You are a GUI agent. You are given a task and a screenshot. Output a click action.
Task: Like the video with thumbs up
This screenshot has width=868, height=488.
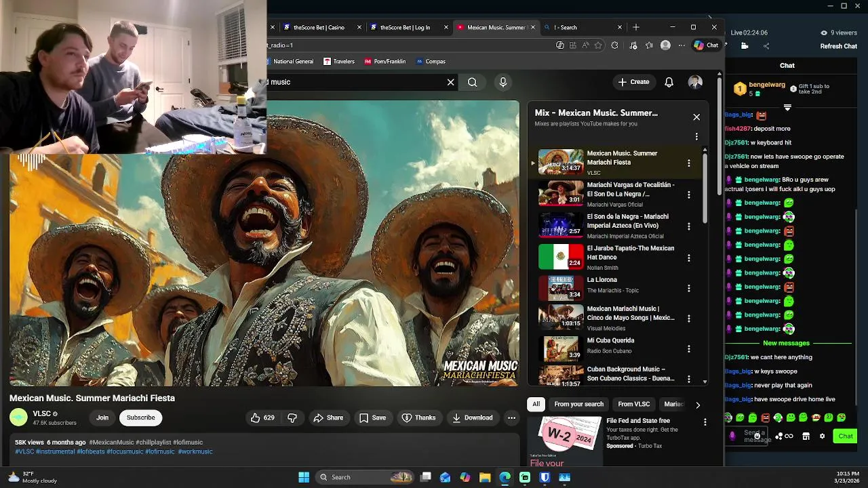(x=262, y=418)
